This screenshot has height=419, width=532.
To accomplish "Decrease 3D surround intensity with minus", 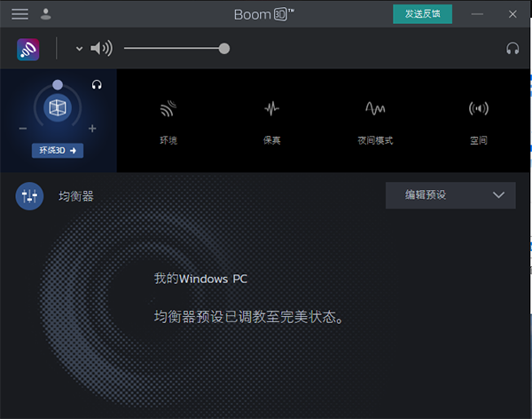I will (x=23, y=129).
